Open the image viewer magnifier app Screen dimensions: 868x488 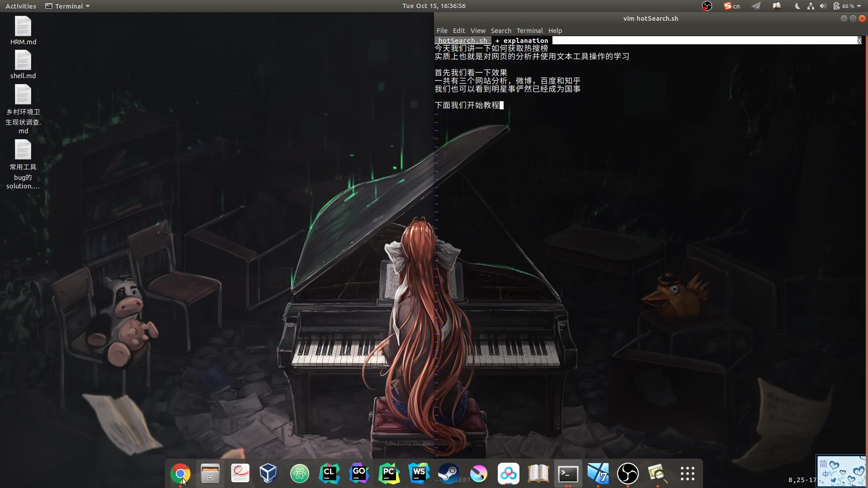click(x=658, y=474)
